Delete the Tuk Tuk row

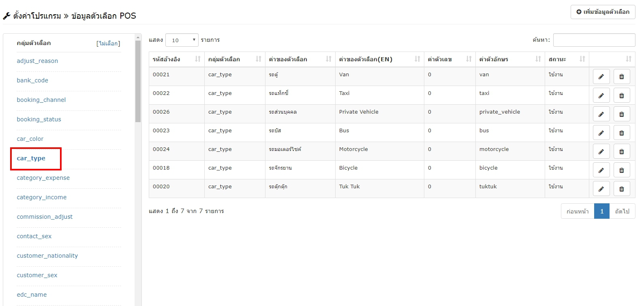pos(621,189)
